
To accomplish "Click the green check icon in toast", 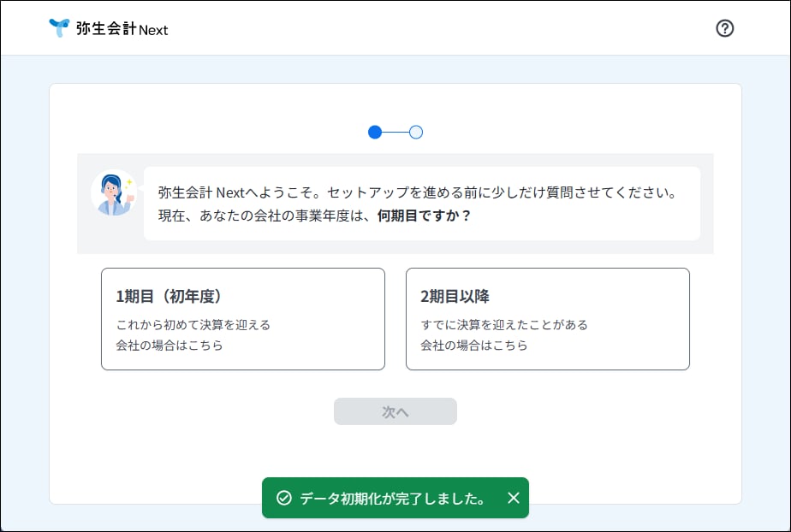I will (x=284, y=498).
